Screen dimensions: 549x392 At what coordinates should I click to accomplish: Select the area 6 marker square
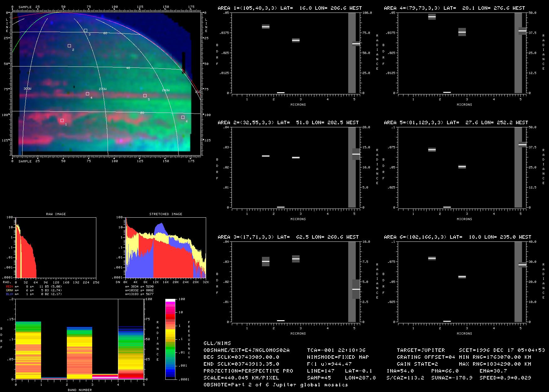183,117
